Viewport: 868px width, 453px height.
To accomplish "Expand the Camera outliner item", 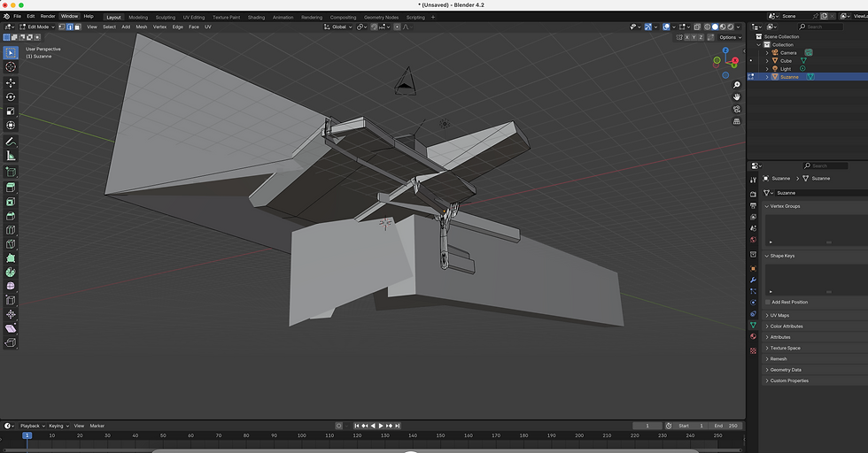I will coord(767,52).
